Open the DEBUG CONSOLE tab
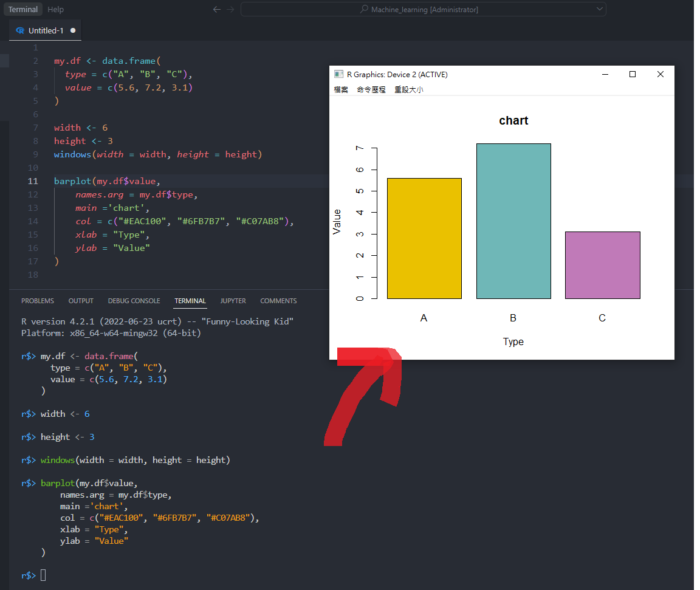The width and height of the screenshot is (700, 590). point(134,300)
